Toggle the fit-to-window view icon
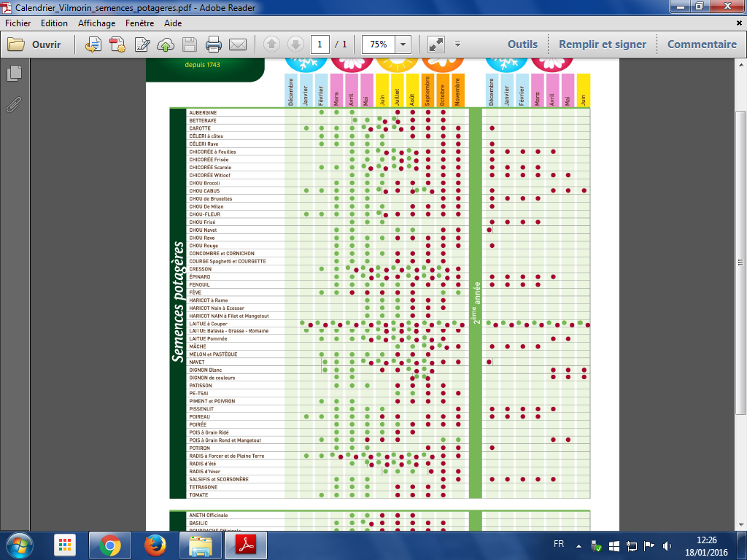The height and width of the screenshot is (560, 747). (436, 44)
